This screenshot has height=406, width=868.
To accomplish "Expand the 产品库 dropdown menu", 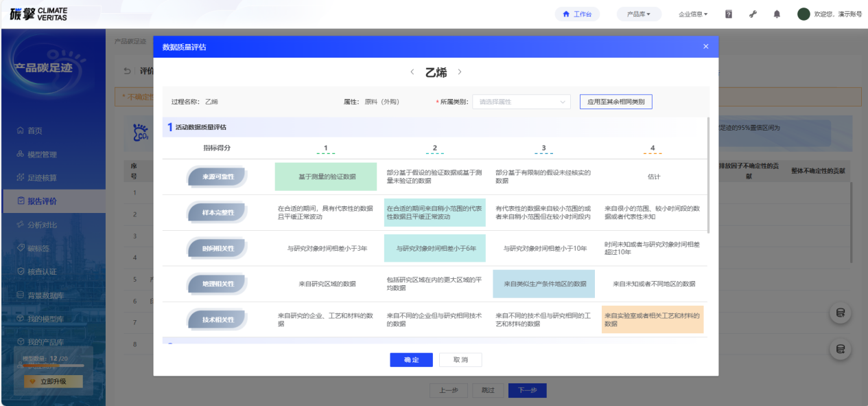I will pyautogui.click(x=639, y=14).
